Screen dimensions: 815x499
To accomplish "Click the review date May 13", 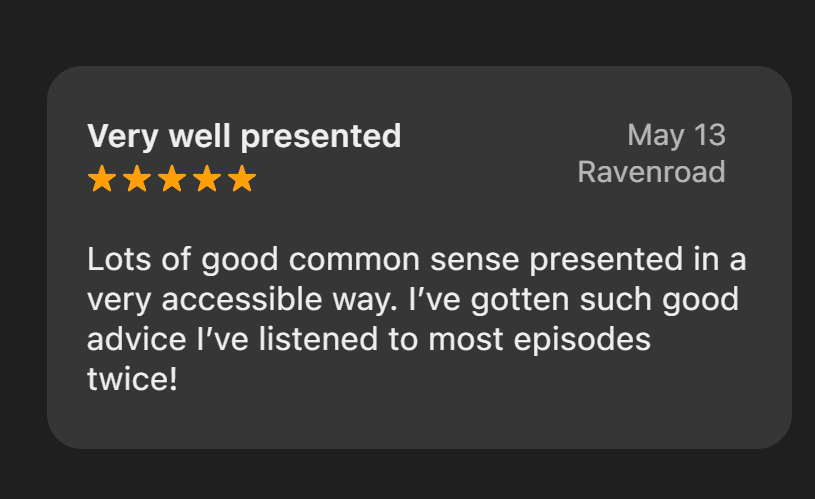I will [x=676, y=136].
